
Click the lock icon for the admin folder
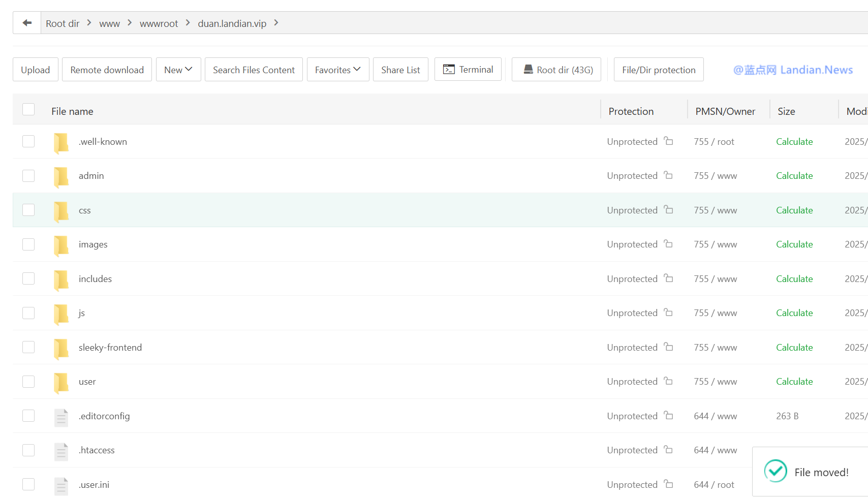[668, 175]
